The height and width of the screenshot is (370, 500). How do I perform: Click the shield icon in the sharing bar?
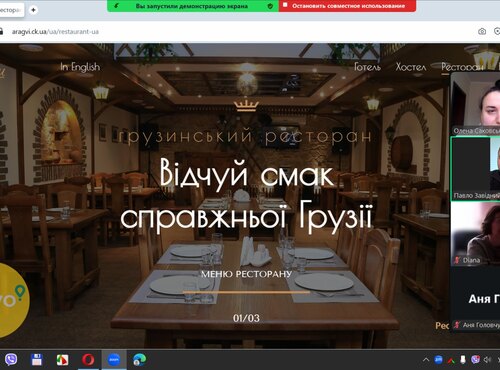(x=270, y=6)
